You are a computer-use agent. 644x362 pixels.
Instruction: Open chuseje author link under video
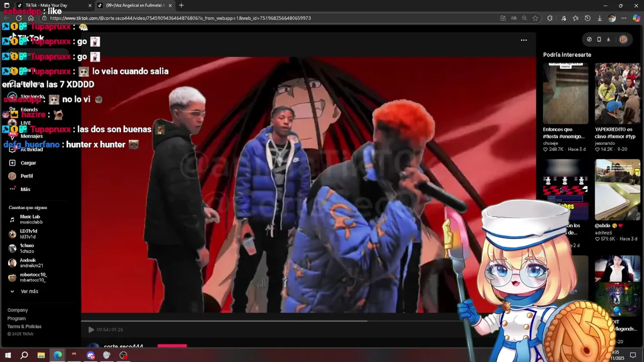[x=550, y=143]
